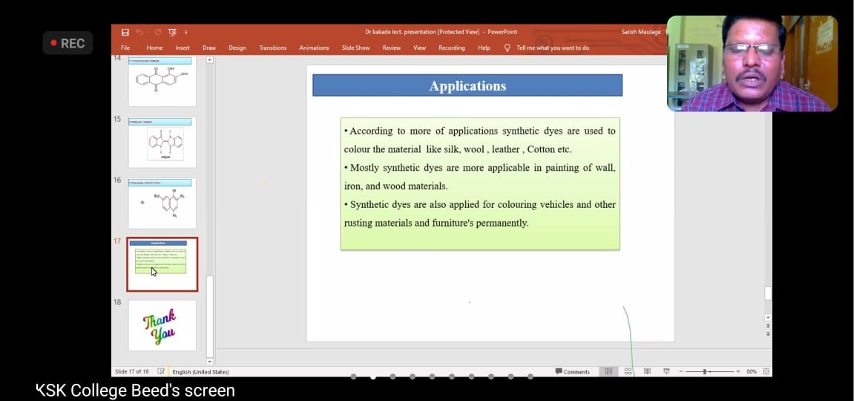
Task: Open the Design tab
Action: coord(237,48)
